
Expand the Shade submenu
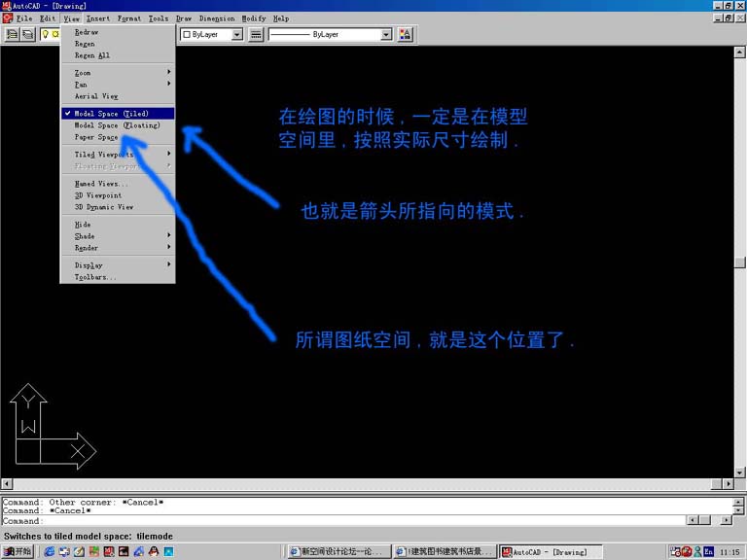[118, 236]
